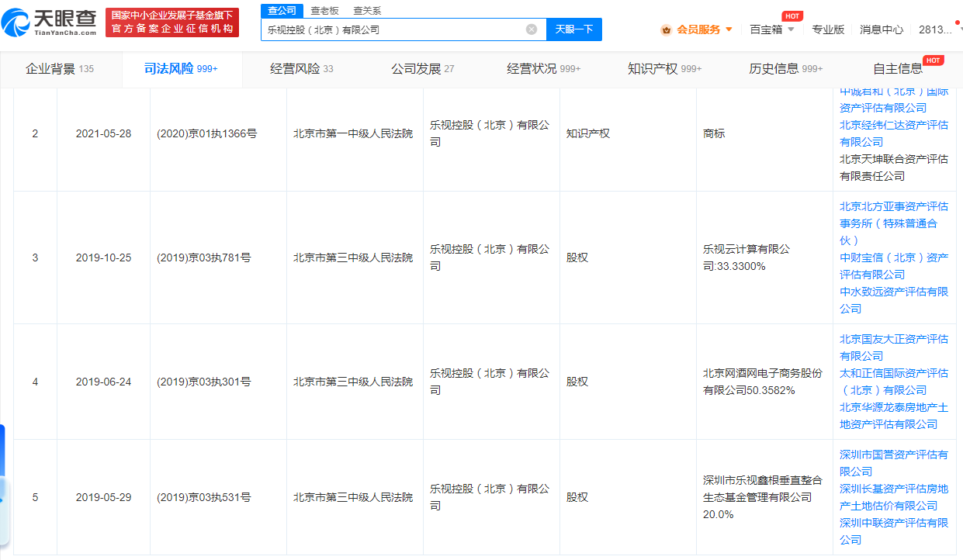Click the 会员服务 crown icon
The height and width of the screenshot is (560, 963).
click(x=666, y=30)
